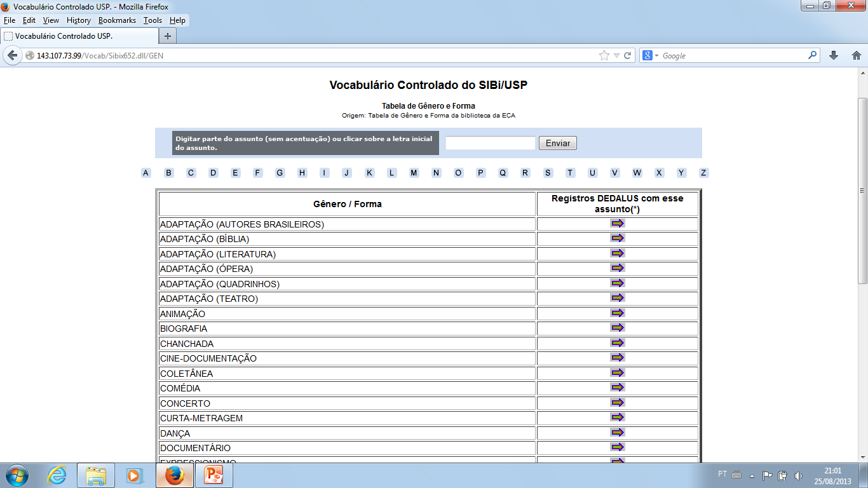Click the Action Center flag tray icon
The image size is (868, 488).
click(x=768, y=475)
